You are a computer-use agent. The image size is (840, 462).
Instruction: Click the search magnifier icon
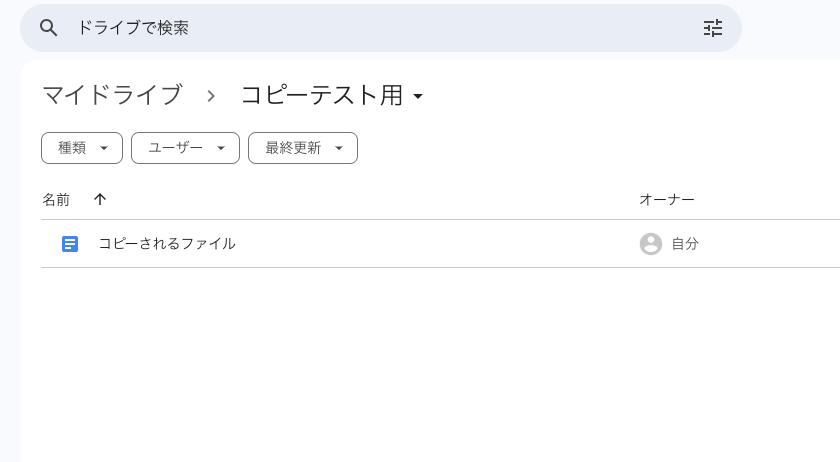pyautogui.click(x=49, y=28)
